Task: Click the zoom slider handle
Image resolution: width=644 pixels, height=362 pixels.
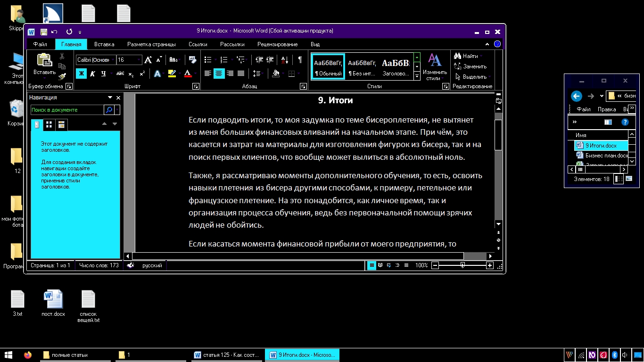Action: pos(462,265)
